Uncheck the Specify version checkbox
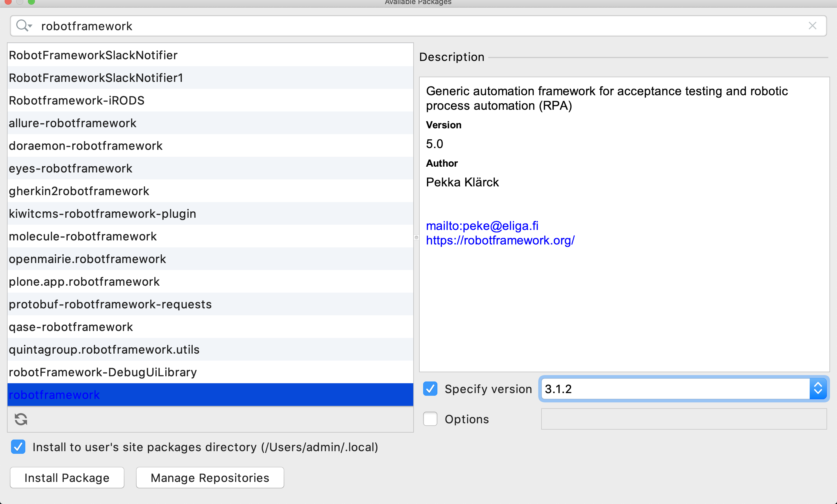Viewport: 837px width, 504px height. [430, 389]
